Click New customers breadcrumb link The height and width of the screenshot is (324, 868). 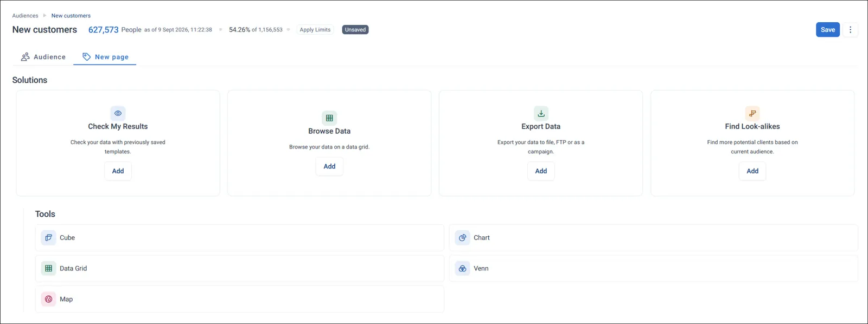(x=71, y=16)
